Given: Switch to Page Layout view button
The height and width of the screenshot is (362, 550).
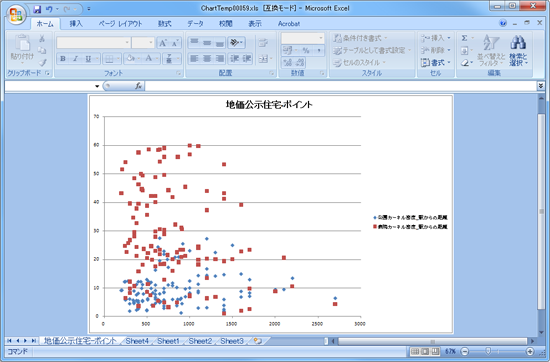Looking at the screenshot, I should click(425, 351).
